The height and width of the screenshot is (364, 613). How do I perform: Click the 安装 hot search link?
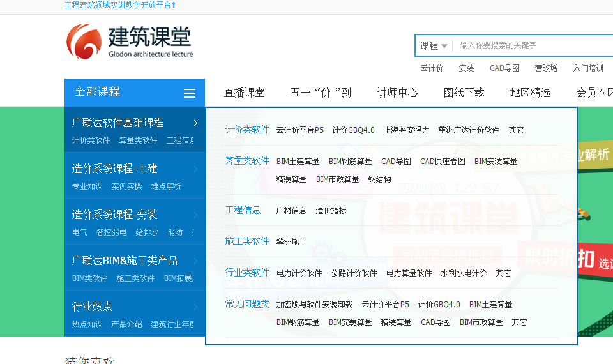[466, 68]
